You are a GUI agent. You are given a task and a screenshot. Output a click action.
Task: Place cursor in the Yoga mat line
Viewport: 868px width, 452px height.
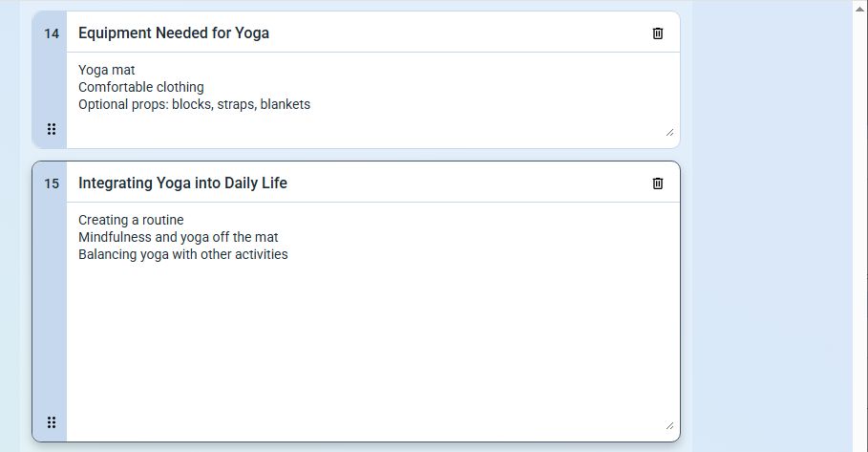(x=106, y=71)
